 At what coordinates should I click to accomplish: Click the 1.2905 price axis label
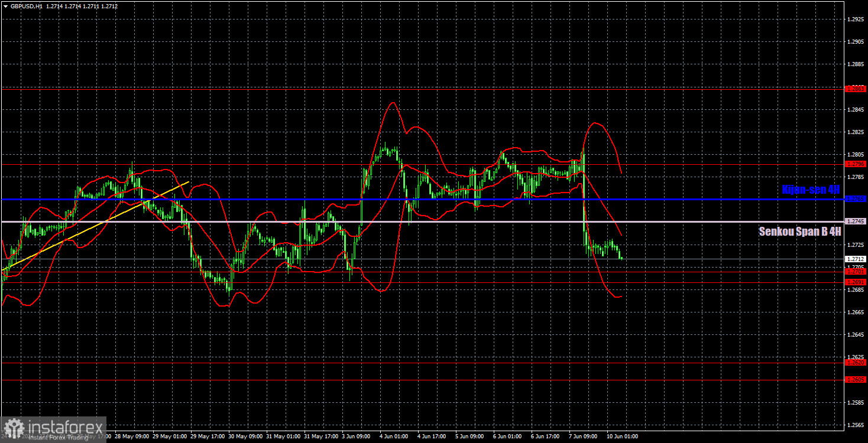856,42
